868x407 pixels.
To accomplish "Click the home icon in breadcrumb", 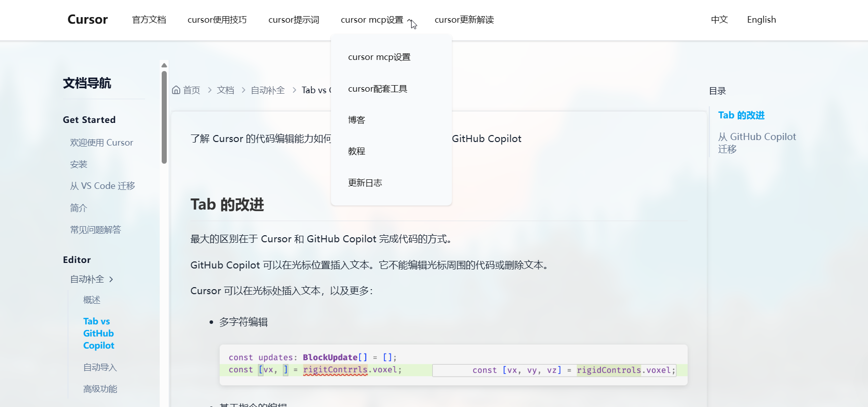I will point(176,90).
